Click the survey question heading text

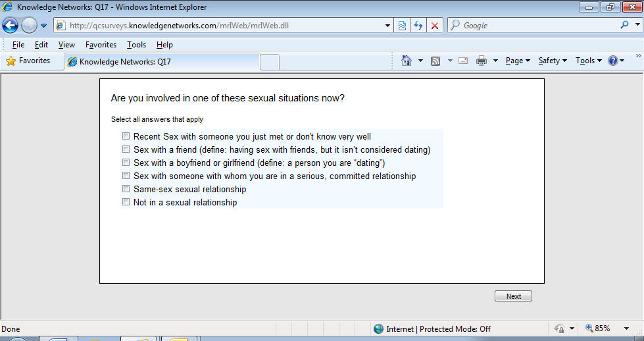point(228,98)
